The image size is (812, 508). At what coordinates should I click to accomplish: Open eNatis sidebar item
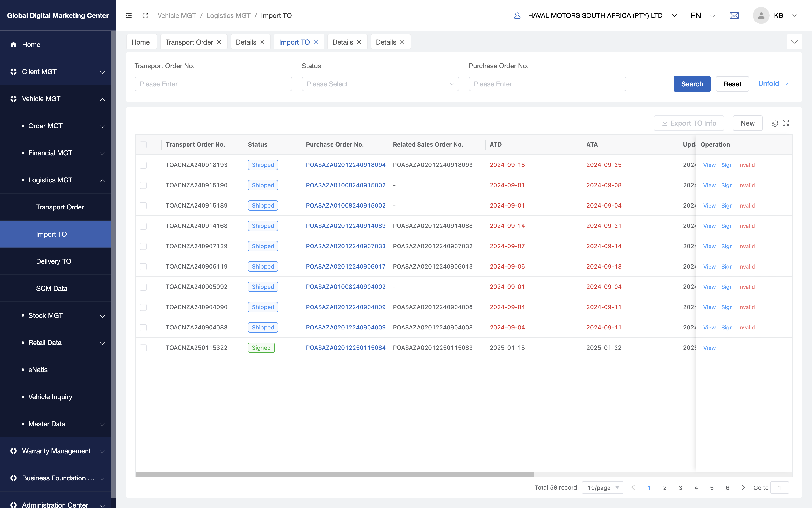click(x=55, y=370)
